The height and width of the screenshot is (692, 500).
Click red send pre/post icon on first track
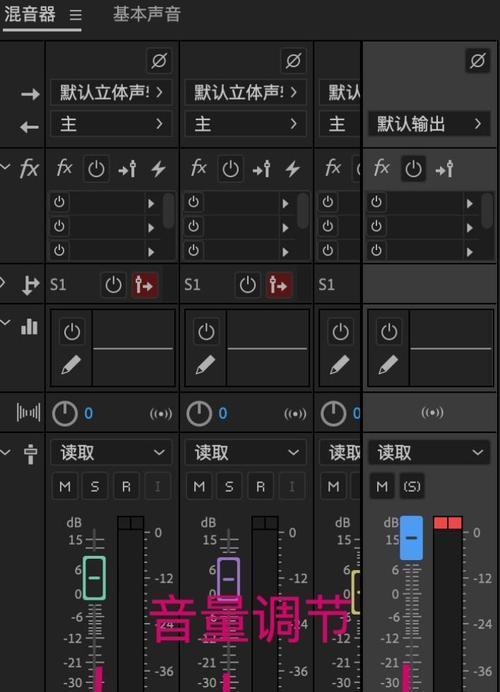144,285
